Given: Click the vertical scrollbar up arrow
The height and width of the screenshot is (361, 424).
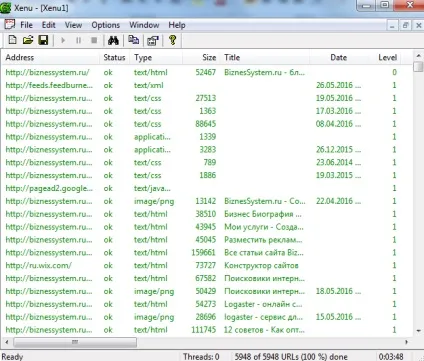Looking at the screenshot, I should click(x=418, y=56).
